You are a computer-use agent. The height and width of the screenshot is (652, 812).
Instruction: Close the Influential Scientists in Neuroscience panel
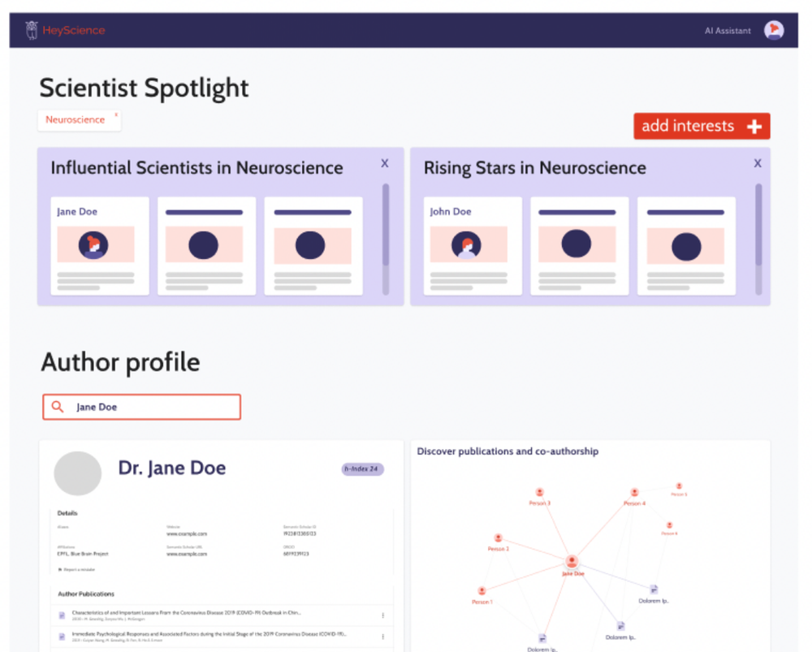click(x=385, y=163)
